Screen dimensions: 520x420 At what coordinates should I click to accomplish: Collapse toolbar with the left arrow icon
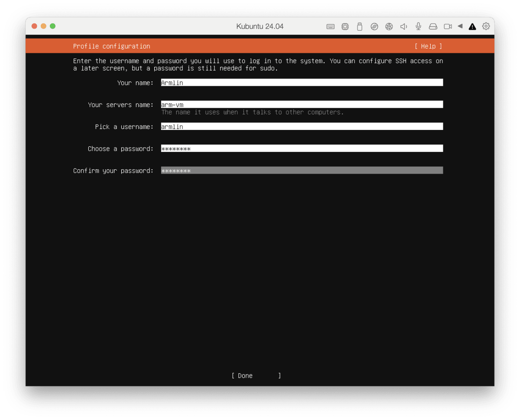[460, 26]
